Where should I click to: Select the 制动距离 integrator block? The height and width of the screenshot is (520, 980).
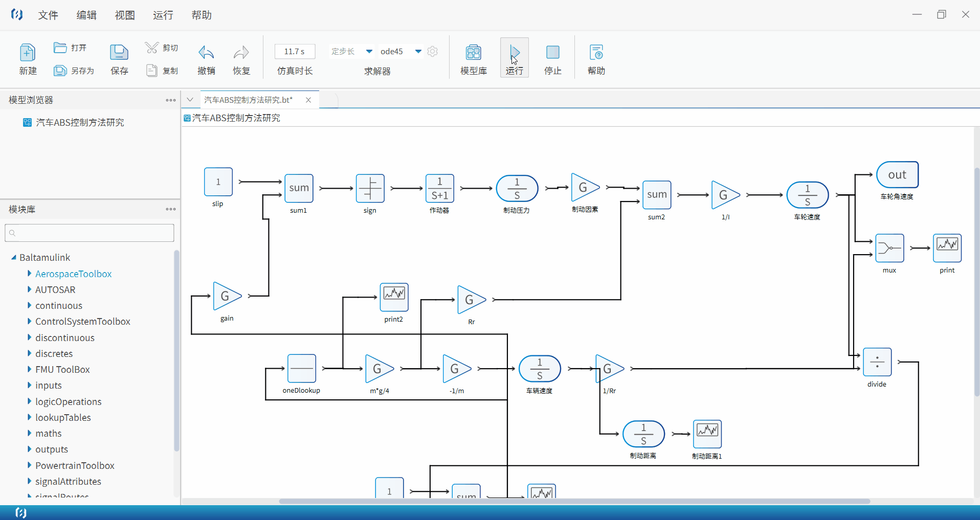pyautogui.click(x=643, y=434)
